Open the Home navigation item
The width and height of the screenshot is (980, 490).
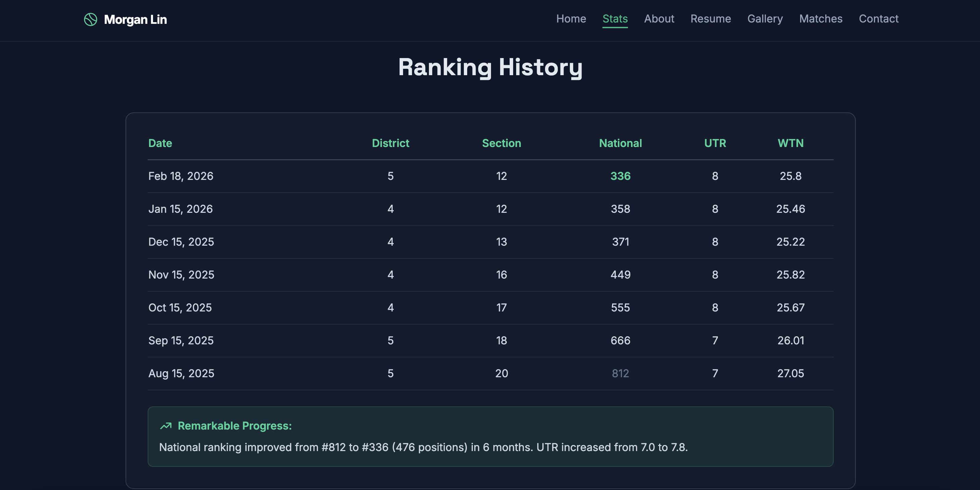pyautogui.click(x=571, y=19)
